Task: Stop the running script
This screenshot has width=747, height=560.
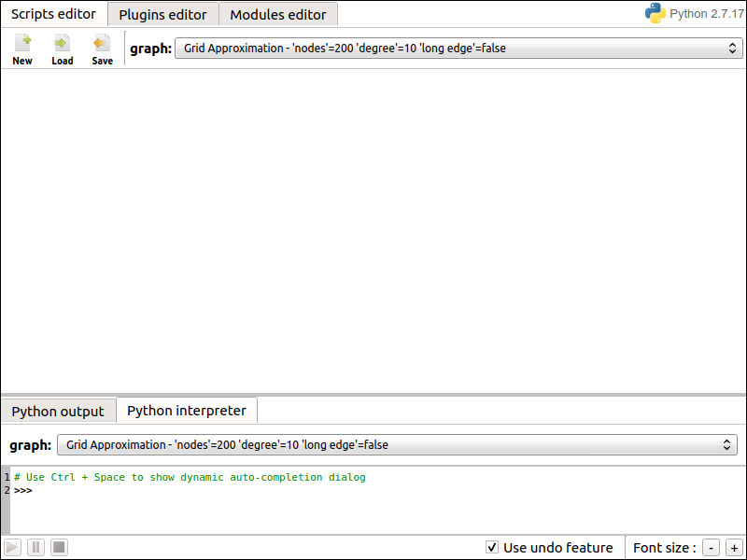Action: (x=59, y=548)
